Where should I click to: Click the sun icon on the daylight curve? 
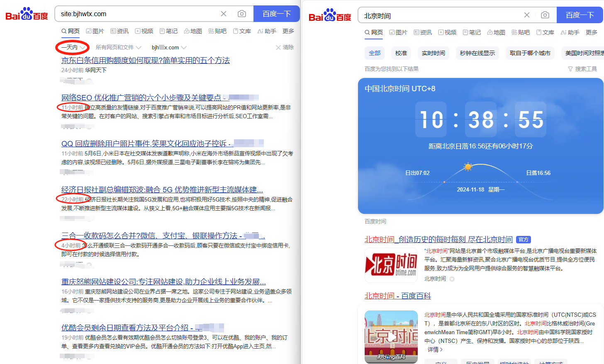tap(468, 167)
